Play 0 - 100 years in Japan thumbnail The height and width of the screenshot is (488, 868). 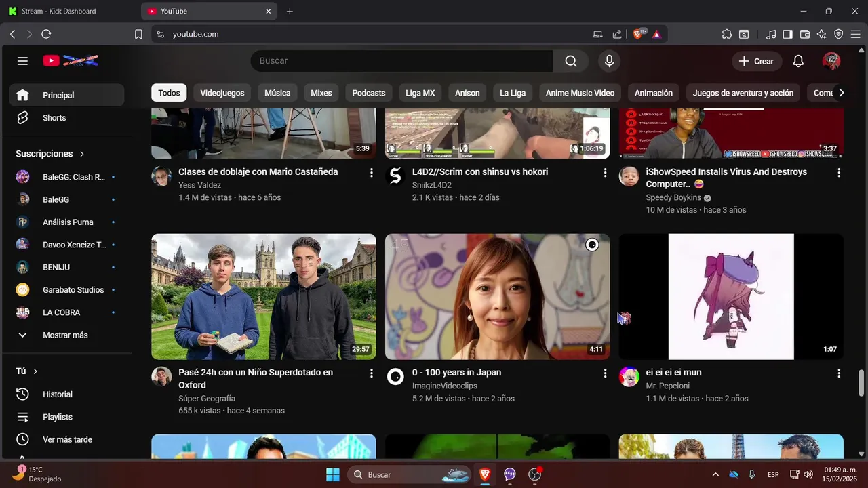point(498,296)
